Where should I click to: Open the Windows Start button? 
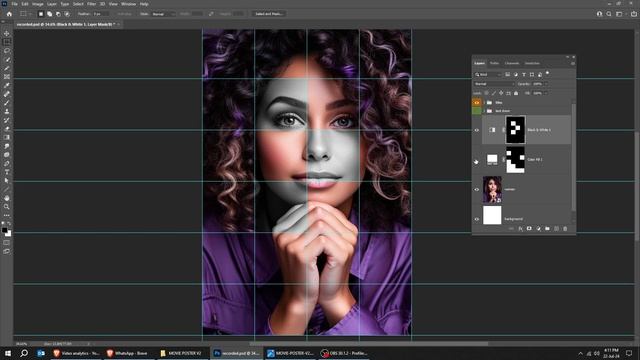(x=8, y=353)
